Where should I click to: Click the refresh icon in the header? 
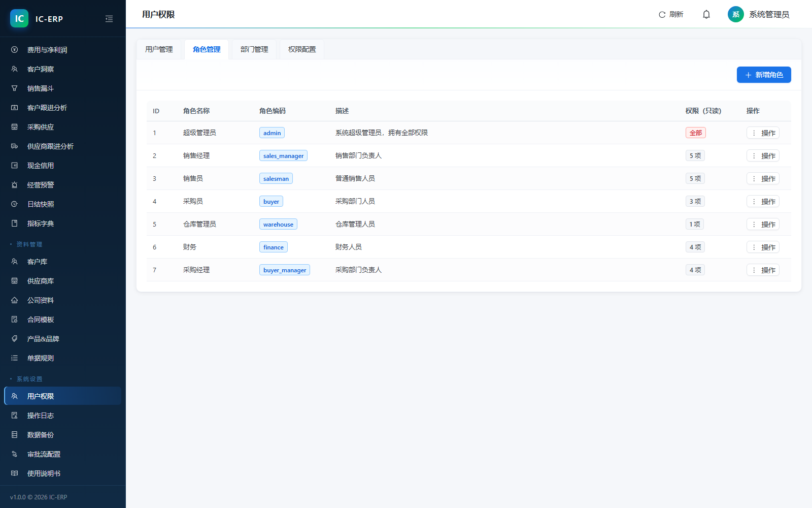(x=662, y=15)
